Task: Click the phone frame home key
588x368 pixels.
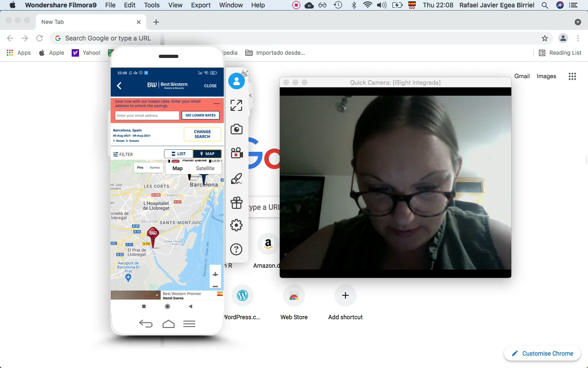Action: [169, 324]
